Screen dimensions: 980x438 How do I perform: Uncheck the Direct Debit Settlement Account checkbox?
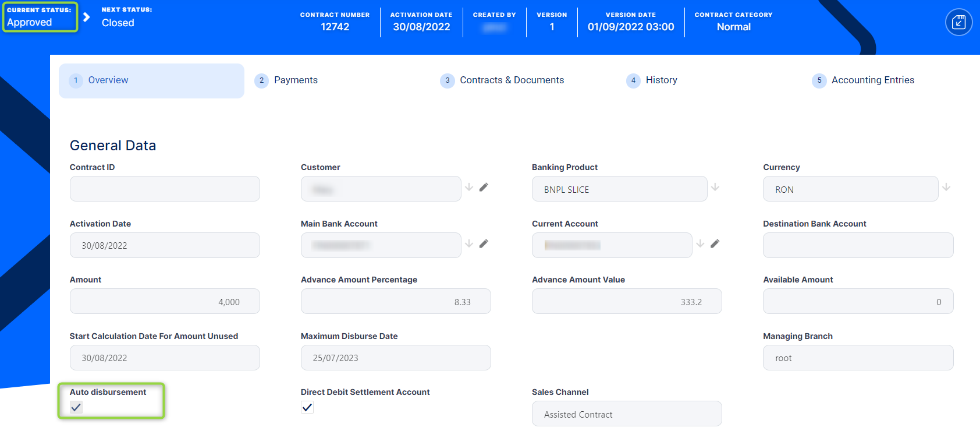coord(307,407)
